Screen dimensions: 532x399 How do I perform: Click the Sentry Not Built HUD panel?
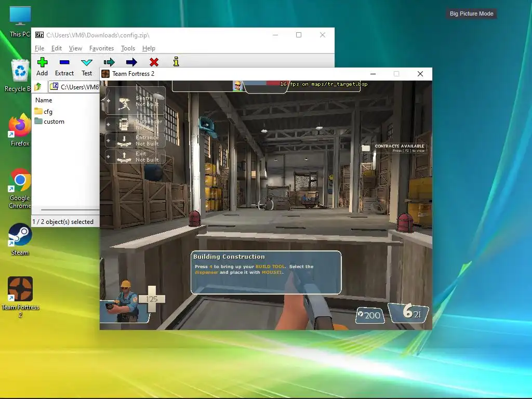(136, 101)
